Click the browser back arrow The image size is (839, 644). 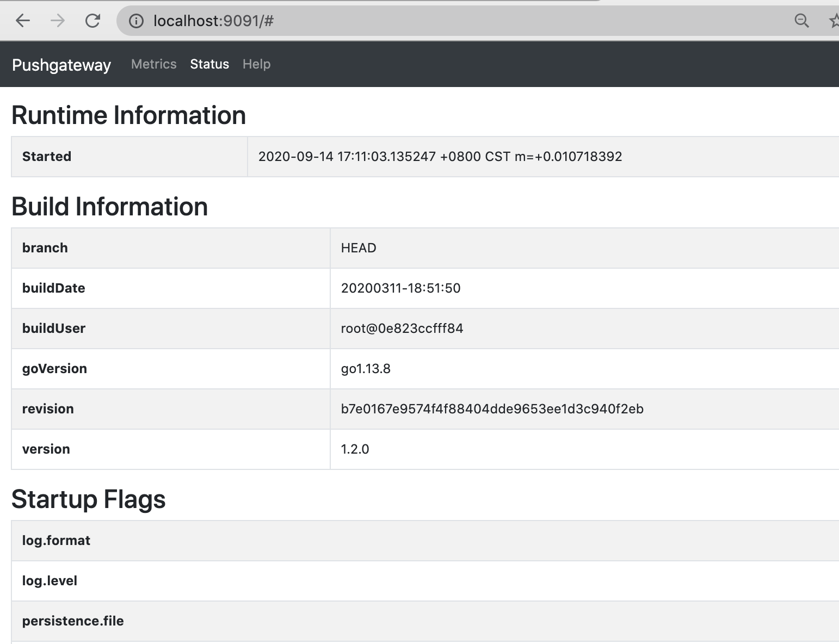[x=23, y=21]
